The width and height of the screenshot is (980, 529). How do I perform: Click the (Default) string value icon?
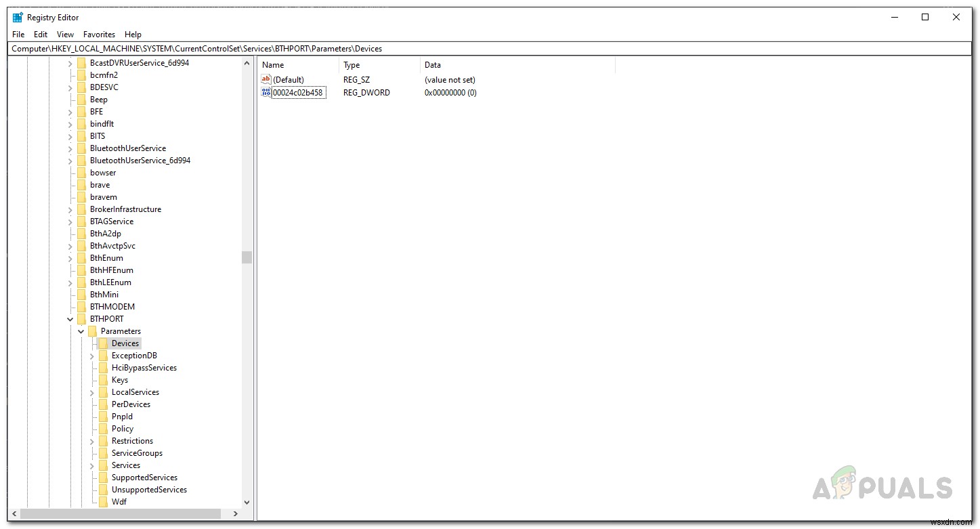266,79
